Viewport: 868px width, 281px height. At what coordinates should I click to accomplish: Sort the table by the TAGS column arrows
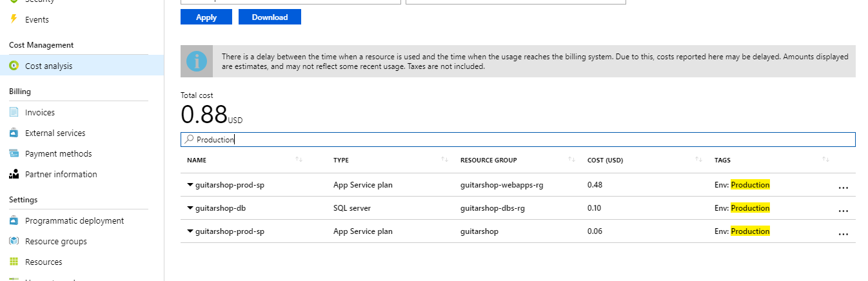click(x=825, y=160)
